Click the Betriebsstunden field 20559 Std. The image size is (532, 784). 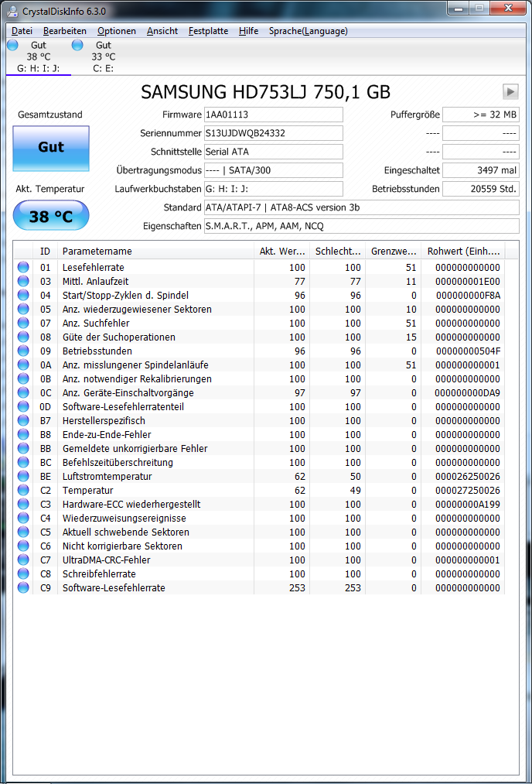point(481,189)
